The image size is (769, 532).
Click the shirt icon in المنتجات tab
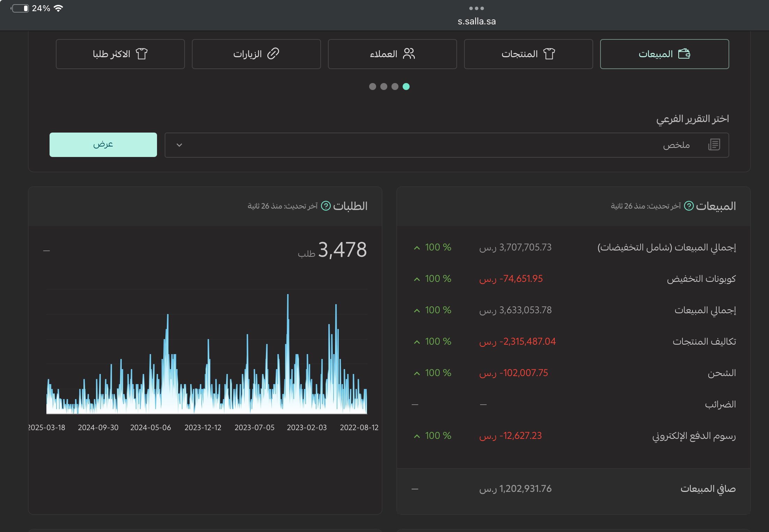(x=549, y=54)
